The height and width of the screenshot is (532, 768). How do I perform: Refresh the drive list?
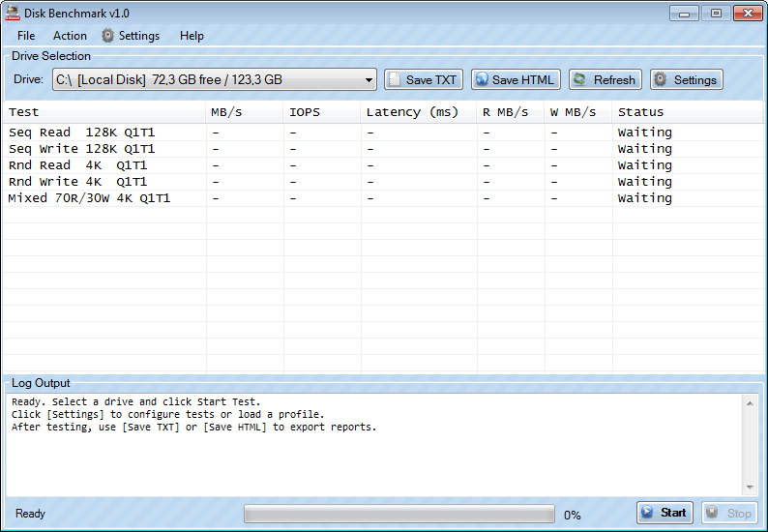(x=606, y=79)
